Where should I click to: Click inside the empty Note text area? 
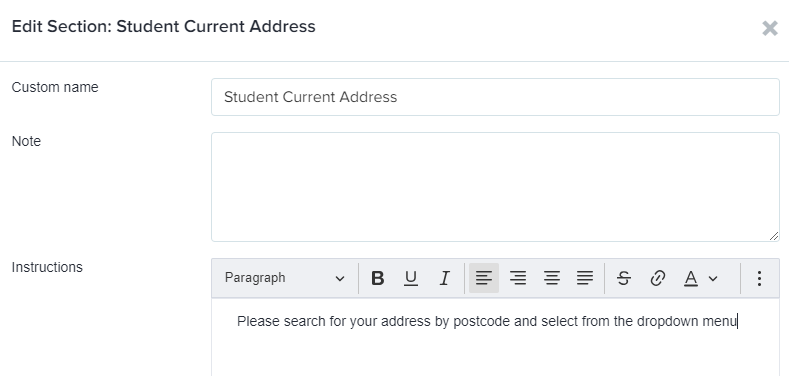pyautogui.click(x=495, y=187)
